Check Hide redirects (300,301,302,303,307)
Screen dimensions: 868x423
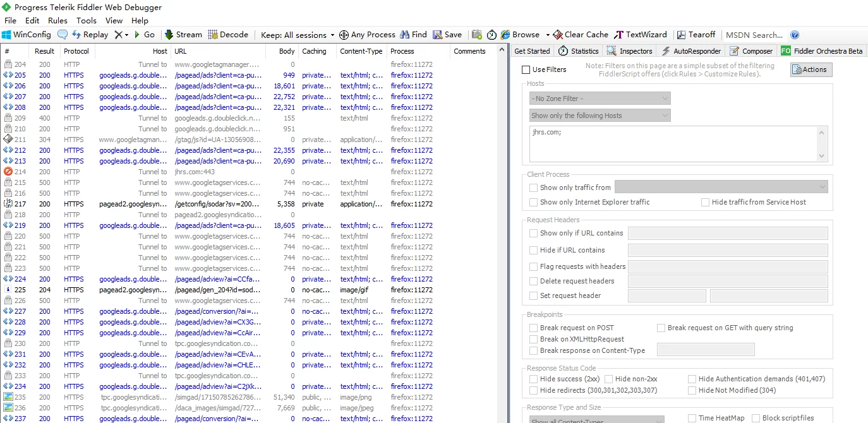click(x=534, y=391)
